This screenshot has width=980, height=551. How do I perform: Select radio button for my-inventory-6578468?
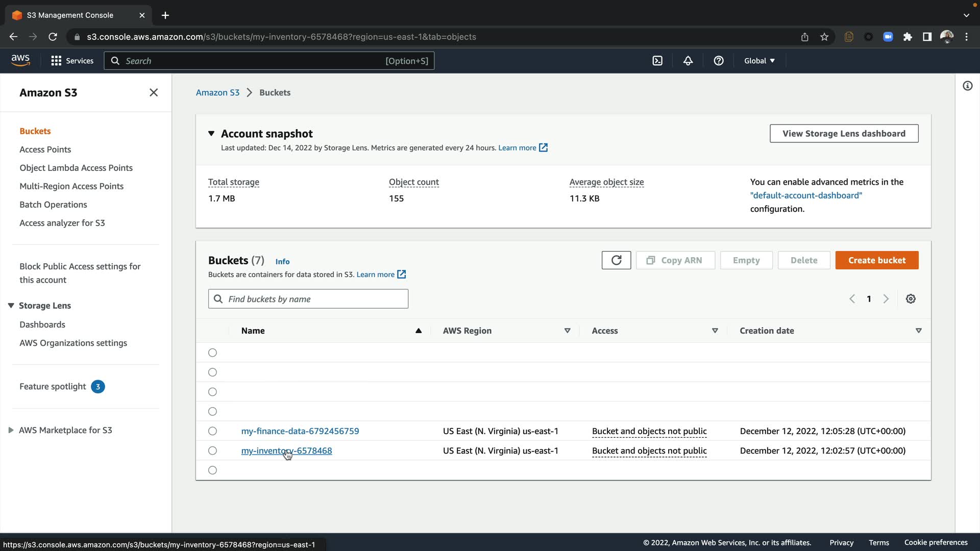(x=213, y=450)
